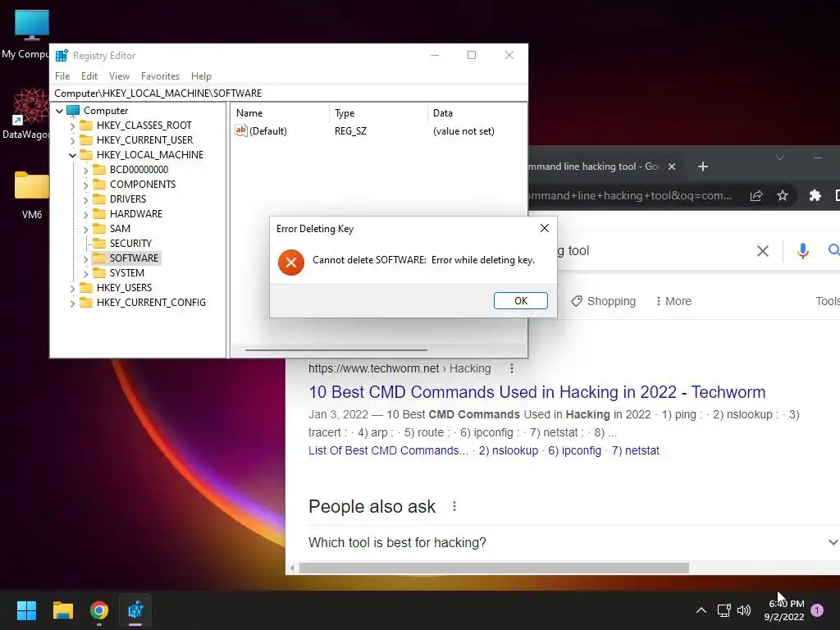Open List Of Best CMD Commands sublink
The height and width of the screenshot is (630, 840).
pos(388,450)
